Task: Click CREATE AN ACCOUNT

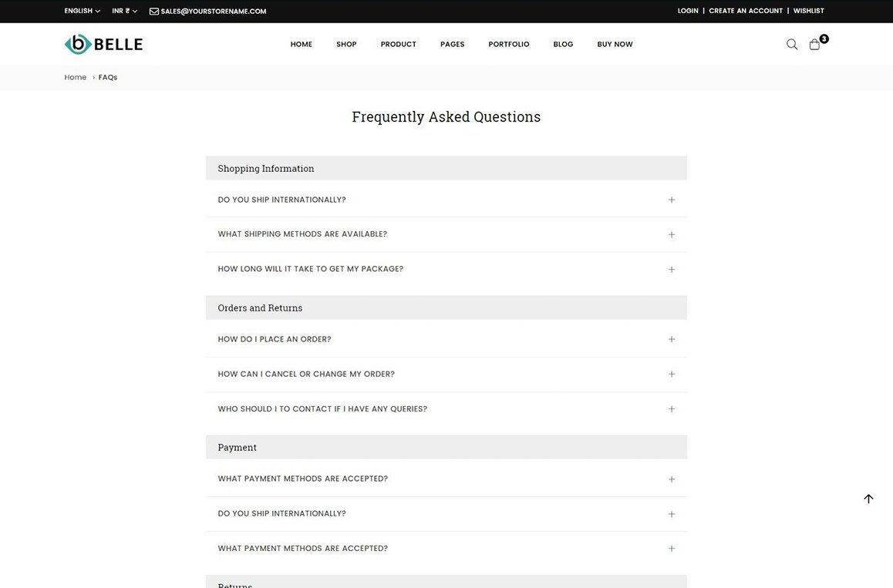Action: 745,11
